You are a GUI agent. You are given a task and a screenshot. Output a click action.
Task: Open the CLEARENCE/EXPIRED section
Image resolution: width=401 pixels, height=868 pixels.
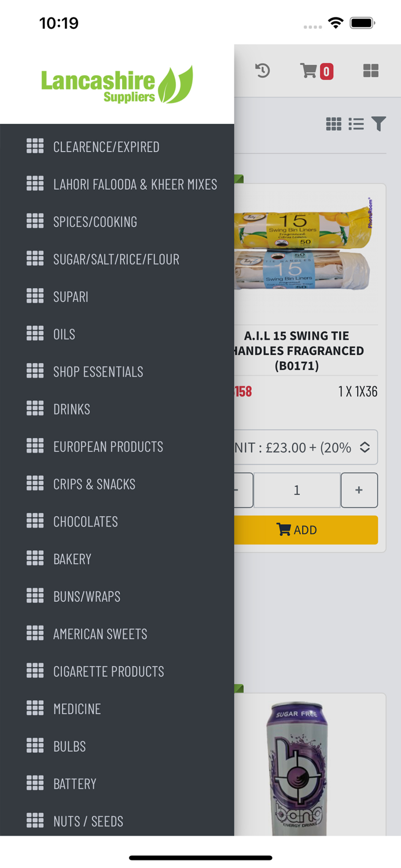coord(106,147)
